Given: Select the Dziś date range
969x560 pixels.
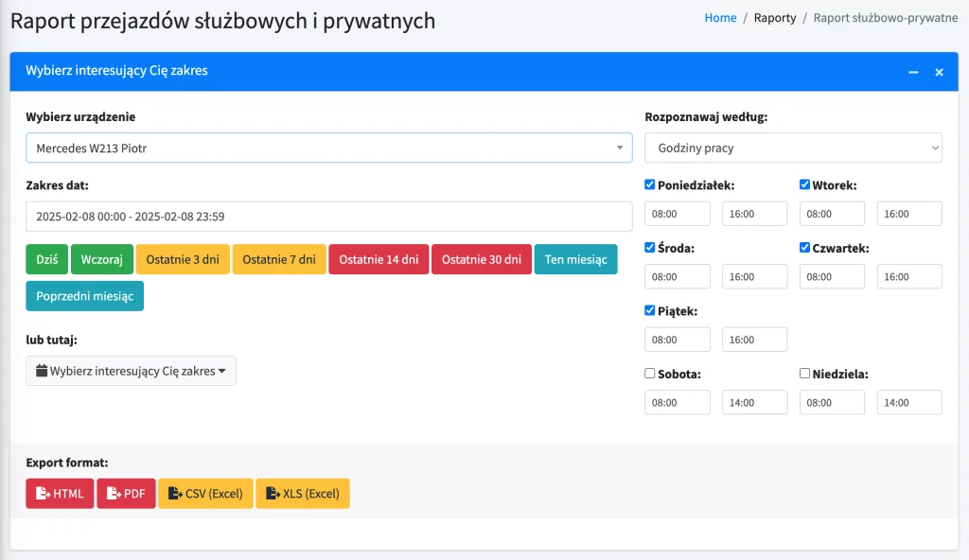Looking at the screenshot, I should (47, 259).
